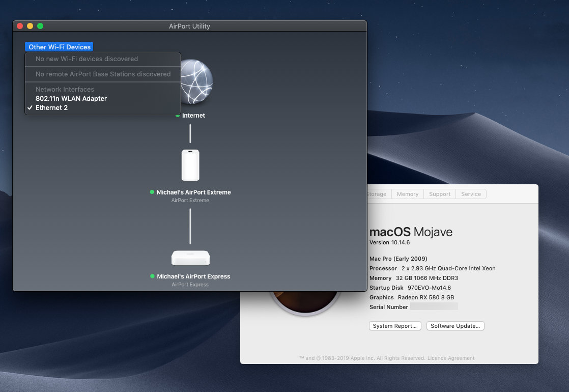Click green status dot of Michael's AirPort Express
The image size is (569, 392).
click(x=152, y=276)
